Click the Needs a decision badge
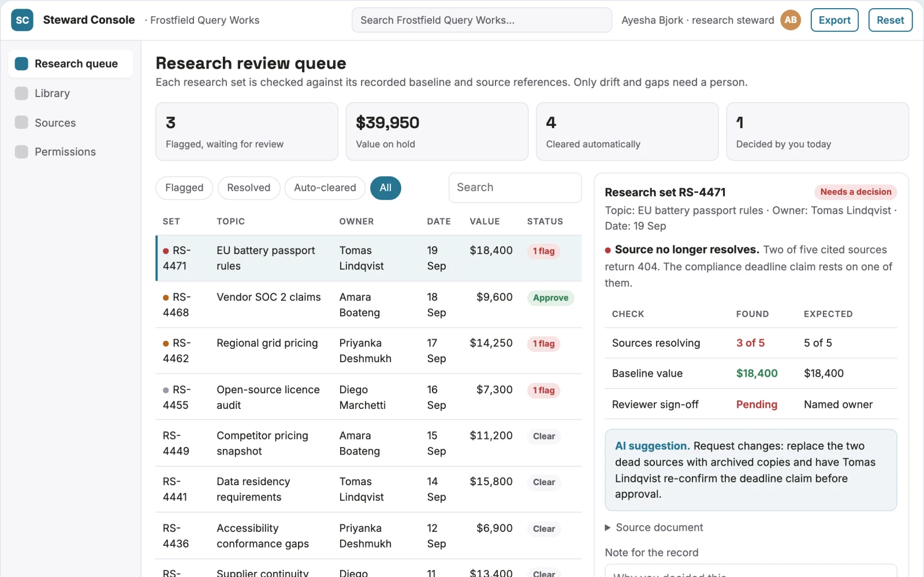 [x=855, y=192]
